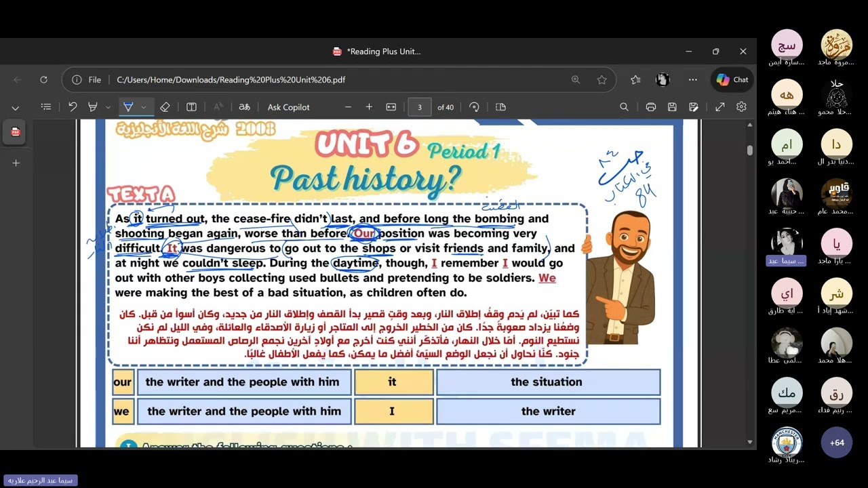Click the Read aloud icon
The image size is (868, 488).
218,107
